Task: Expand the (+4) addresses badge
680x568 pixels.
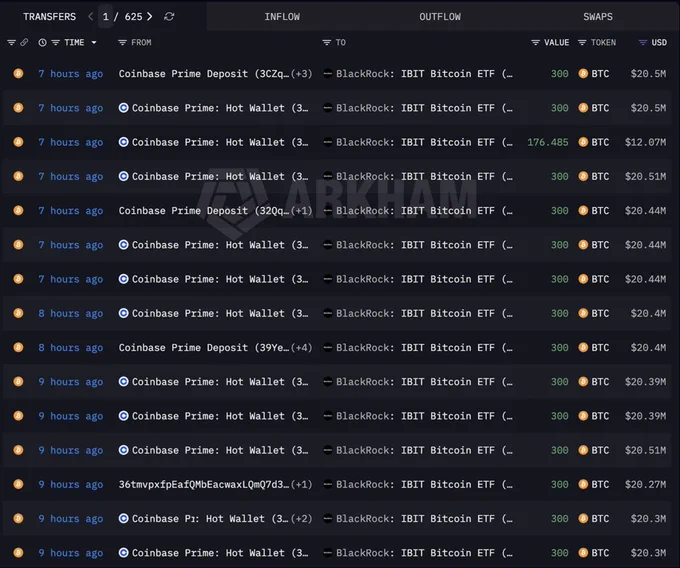Action: [301, 347]
